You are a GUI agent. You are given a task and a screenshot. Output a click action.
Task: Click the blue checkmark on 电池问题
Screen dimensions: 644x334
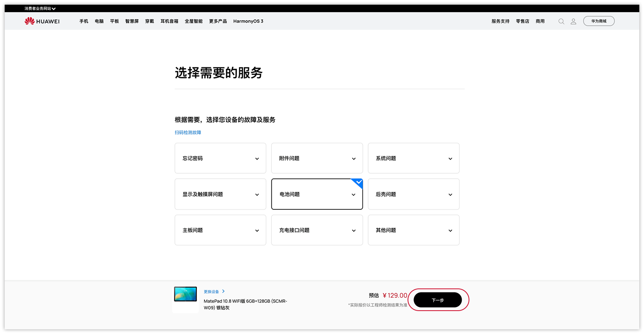pos(358,182)
